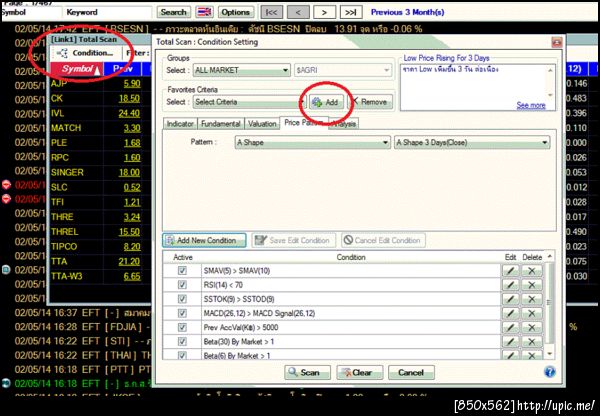Click the Keyword input field
The height and width of the screenshot is (416, 600).
tap(108, 12)
